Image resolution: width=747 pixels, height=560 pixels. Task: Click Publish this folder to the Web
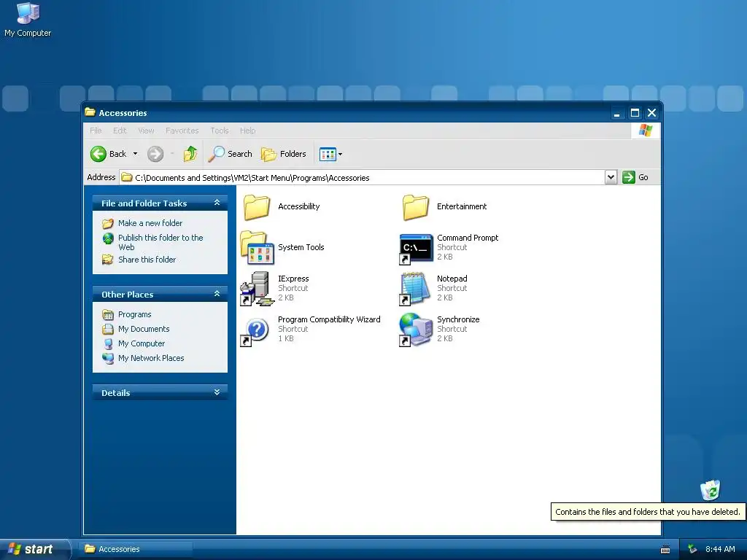coord(160,242)
